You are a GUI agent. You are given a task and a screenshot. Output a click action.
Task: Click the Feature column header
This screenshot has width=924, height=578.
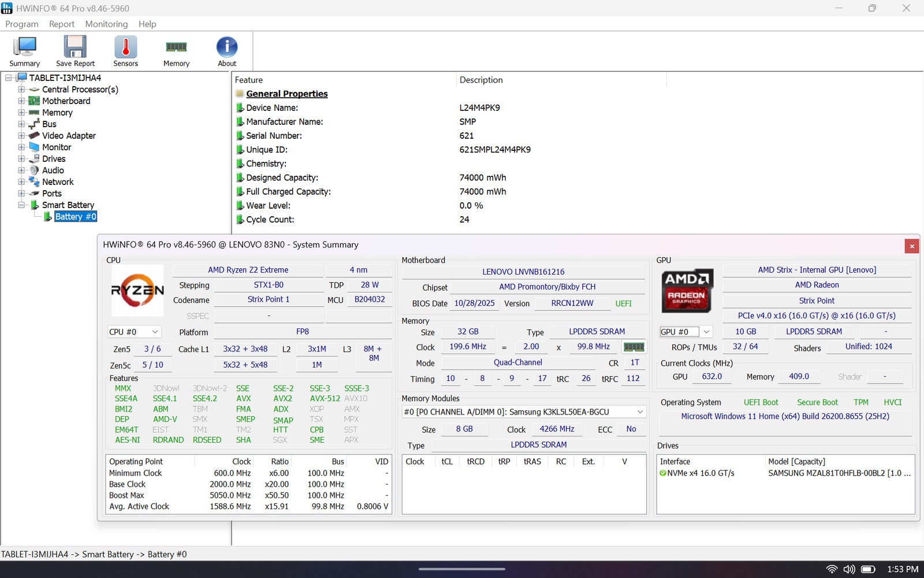[345, 80]
